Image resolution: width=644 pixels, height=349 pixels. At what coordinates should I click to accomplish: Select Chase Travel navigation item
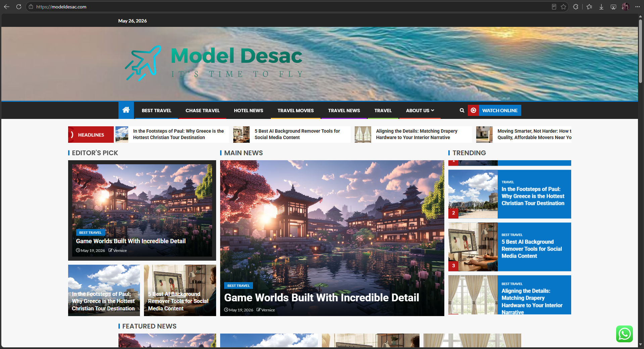click(x=202, y=111)
